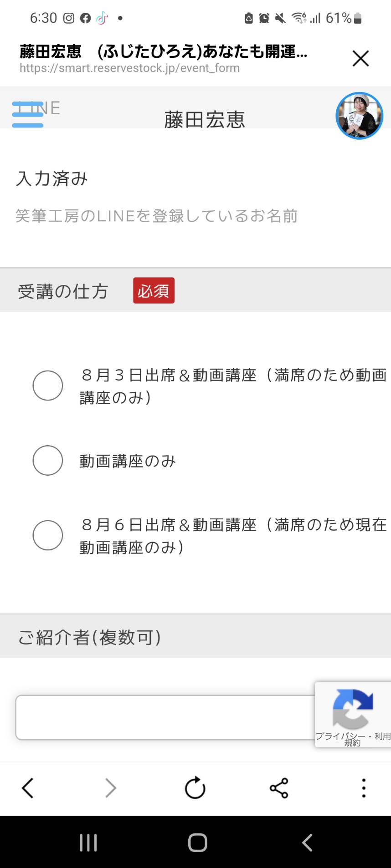
Task: Reload the page with refresh icon
Action: pos(195,788)
